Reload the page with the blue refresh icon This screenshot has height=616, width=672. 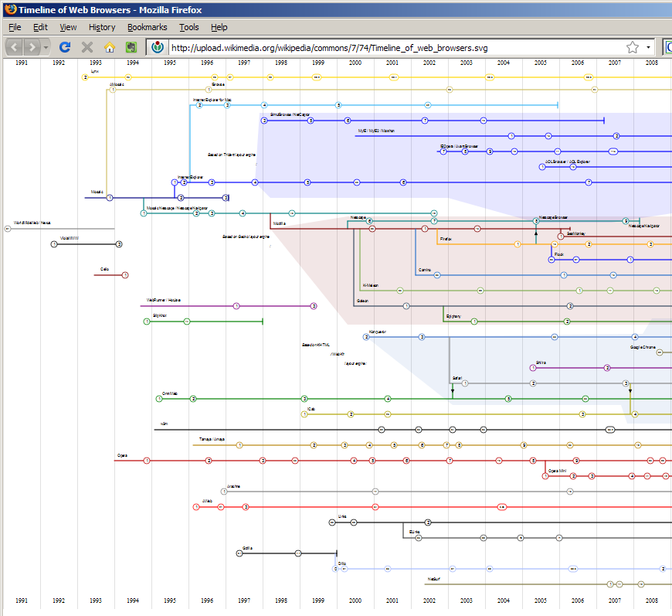[65, 46]
